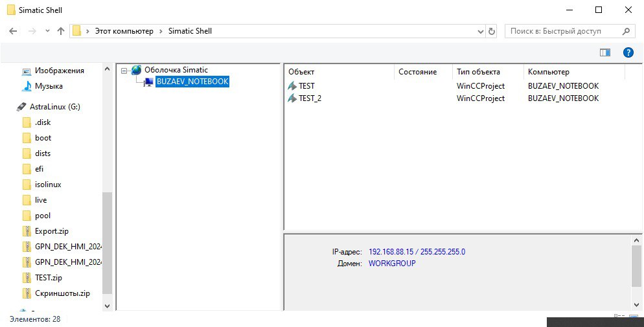
Task: Select Оболочка Simatic root node
Action: tap(176, 70)
